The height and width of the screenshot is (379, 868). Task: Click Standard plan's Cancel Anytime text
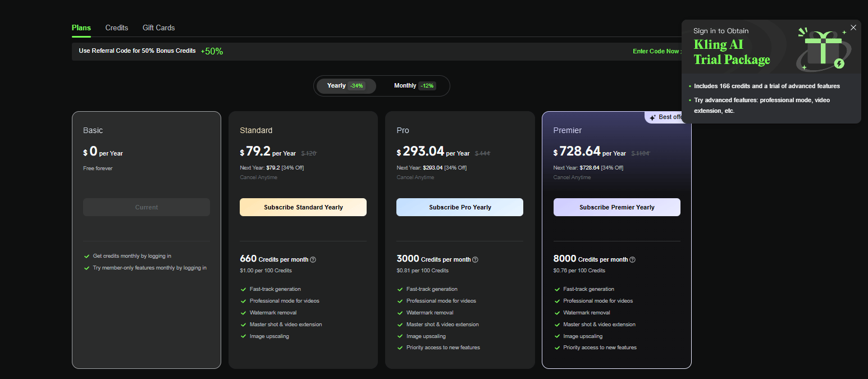click(x=258, y=177)
